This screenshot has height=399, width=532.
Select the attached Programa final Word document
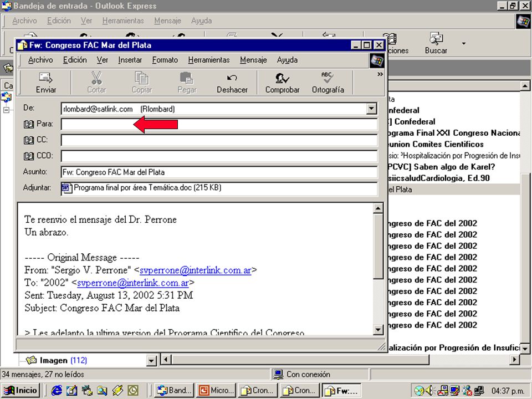[141, 188]
